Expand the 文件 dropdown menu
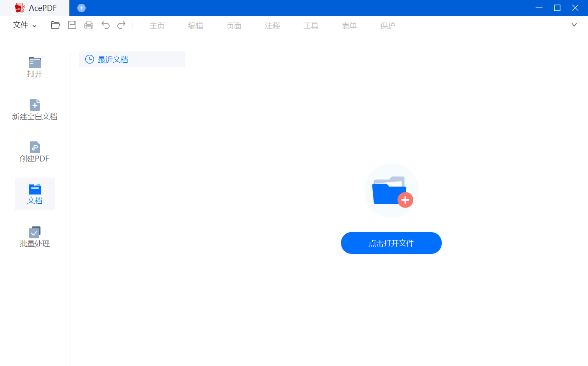The image size is (588, 366). click(x=25, y=25)
